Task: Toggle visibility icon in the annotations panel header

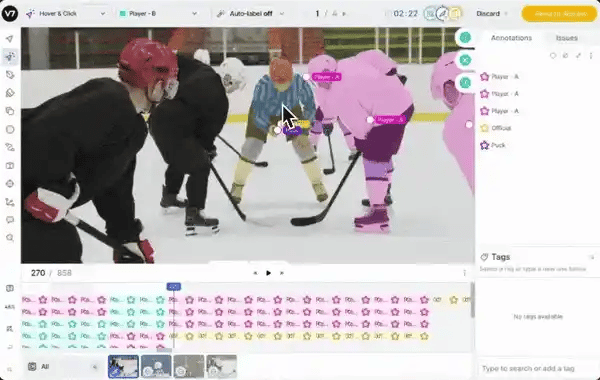Action: (565, 56)
